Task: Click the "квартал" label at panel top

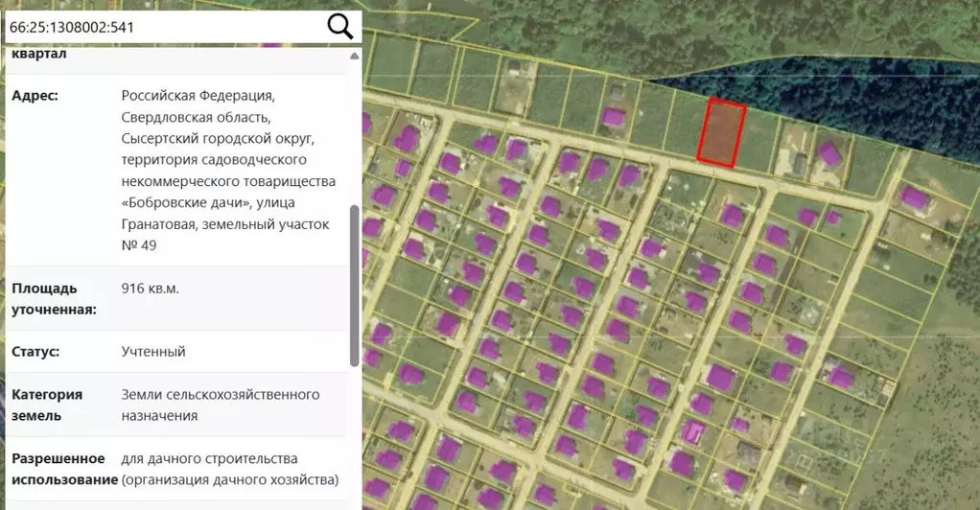Action: pyautogui.click(x=38, y=55)
